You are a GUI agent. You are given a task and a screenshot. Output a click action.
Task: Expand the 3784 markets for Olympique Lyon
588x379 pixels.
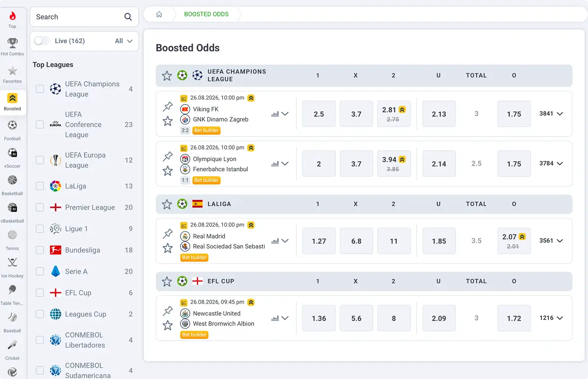click(x=551, y=164)
